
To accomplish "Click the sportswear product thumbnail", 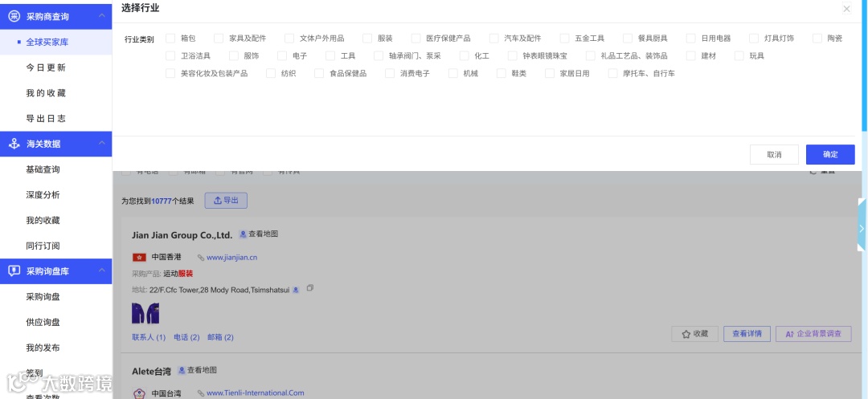I will tap(145, 313).
